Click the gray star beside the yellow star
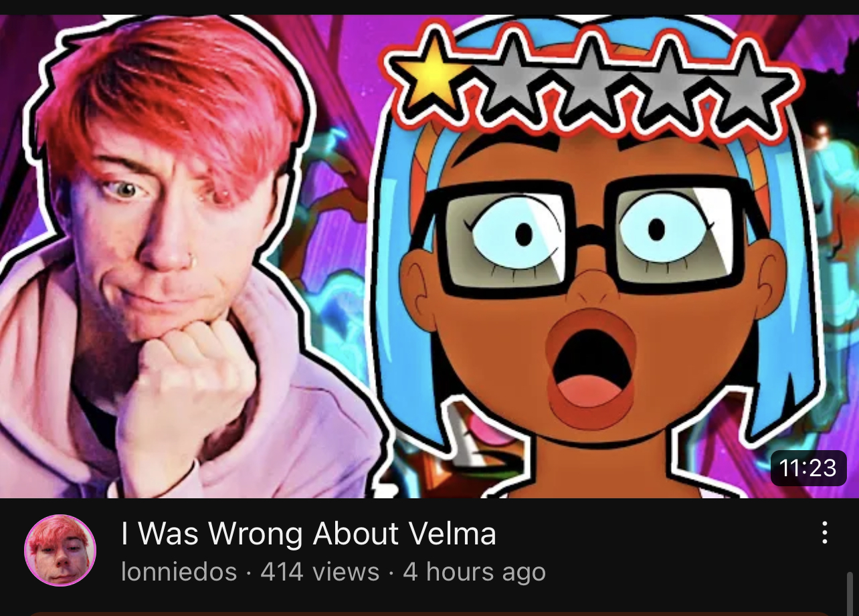This screenshot has height=616, width=859. tap(513, 77)
